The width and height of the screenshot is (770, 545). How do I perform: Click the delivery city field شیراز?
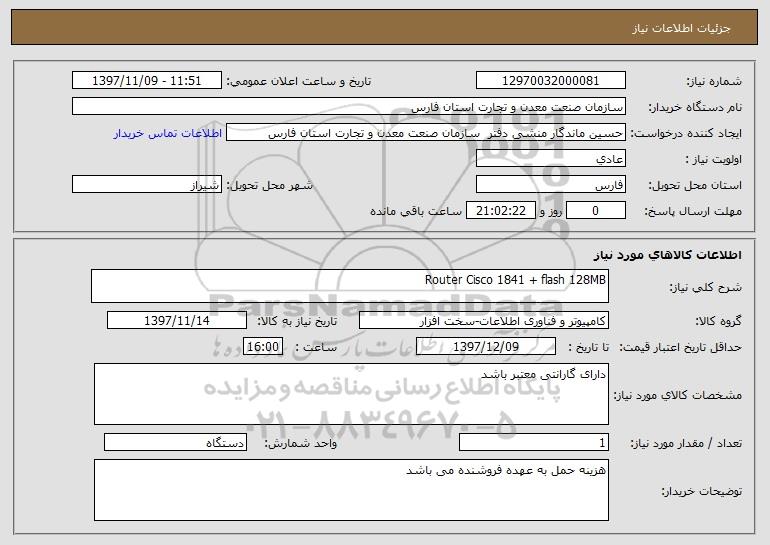click(x=147, y=185)
